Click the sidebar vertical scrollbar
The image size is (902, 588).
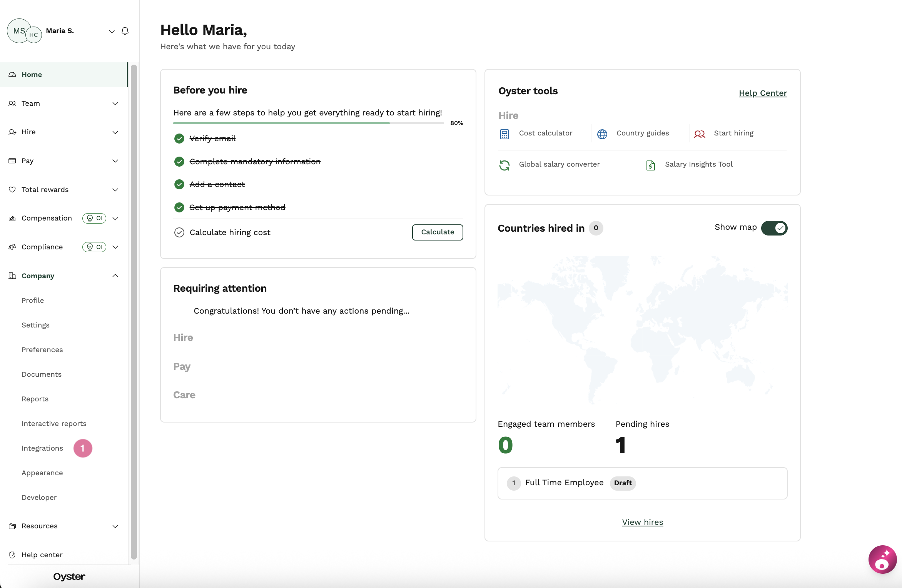[x=134, y=312]
